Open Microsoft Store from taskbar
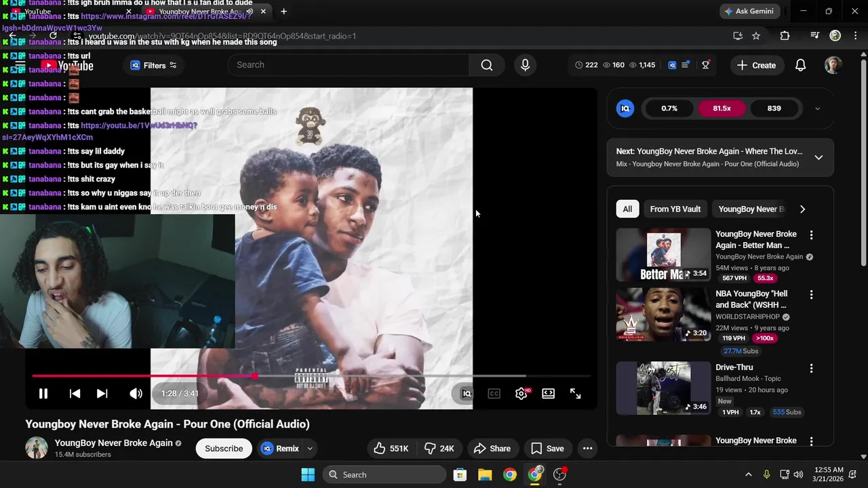This screenshot has width=868, height=488. tap(460, 474)
